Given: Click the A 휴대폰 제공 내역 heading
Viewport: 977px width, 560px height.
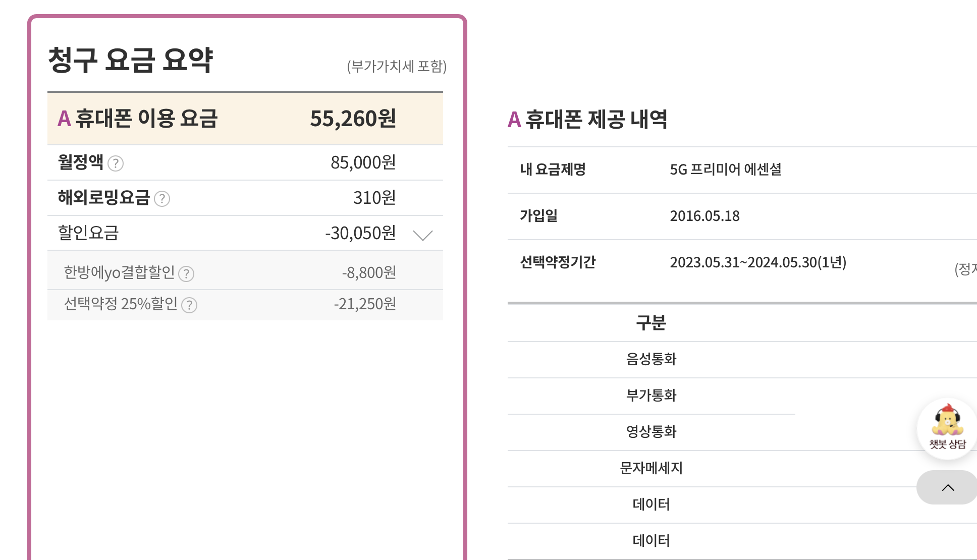Looking at the screenshot, I should 587,120.
